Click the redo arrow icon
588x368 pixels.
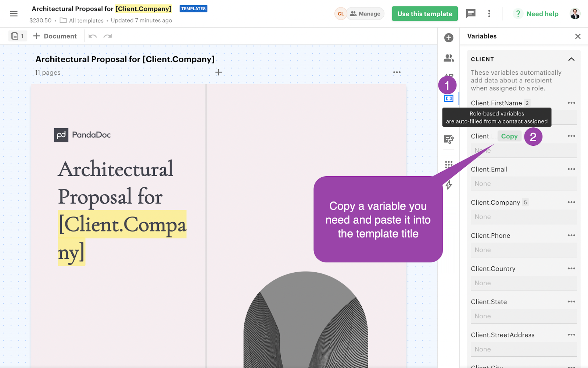pos(108,36)
